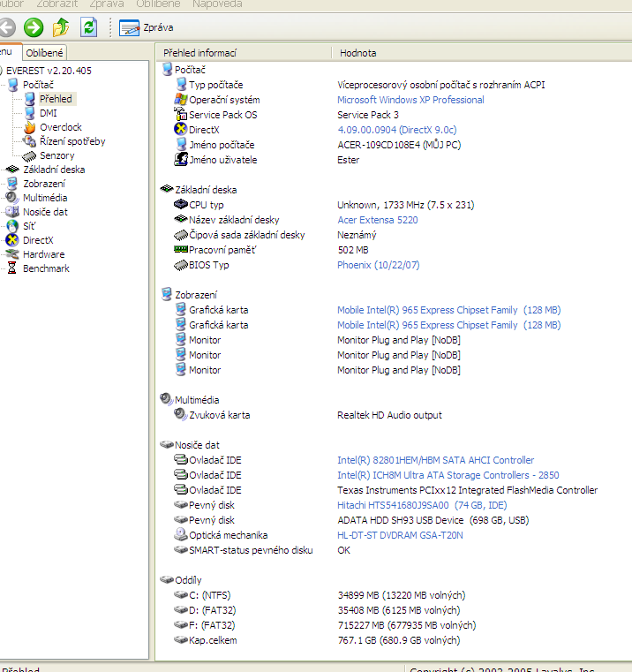632x672 pixels.
Task: Open the Oblíbené menu in menu bar
Action: (158, 4)
